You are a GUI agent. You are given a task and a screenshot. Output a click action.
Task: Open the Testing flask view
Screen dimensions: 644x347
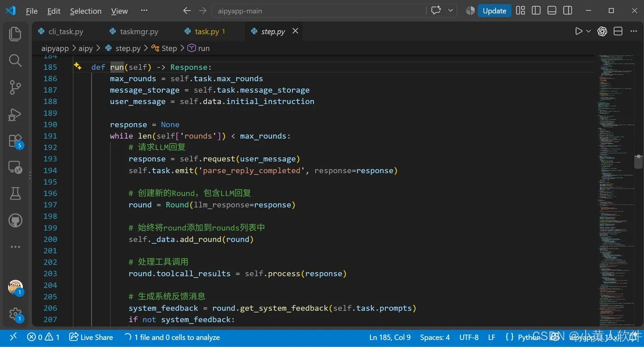(15, 194)
